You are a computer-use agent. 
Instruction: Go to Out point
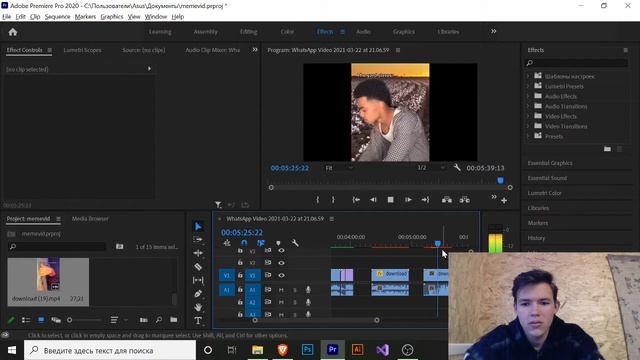(x=425, y=200)
